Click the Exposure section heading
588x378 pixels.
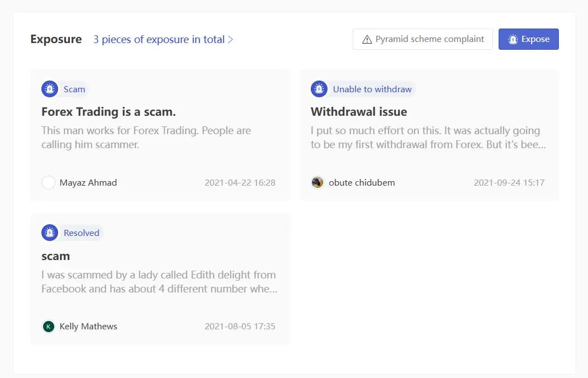(56, 39)
